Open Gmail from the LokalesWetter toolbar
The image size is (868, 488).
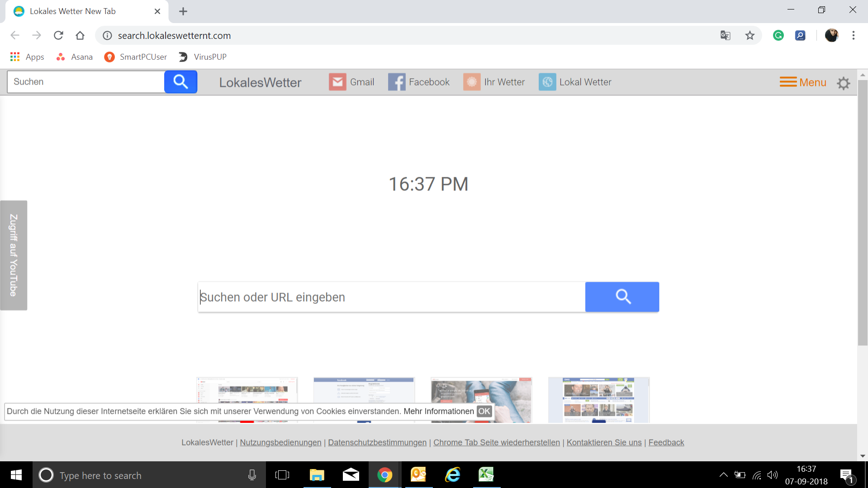point(352,82)
